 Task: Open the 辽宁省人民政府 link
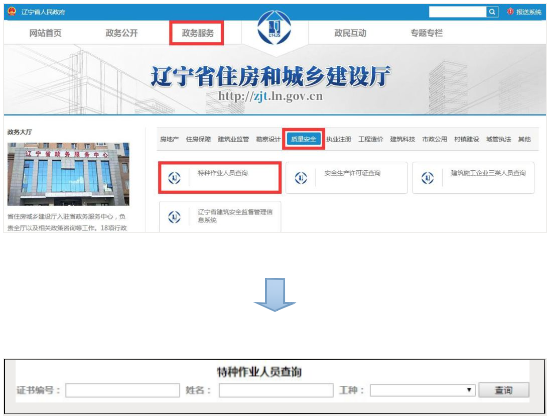(43, 12)
